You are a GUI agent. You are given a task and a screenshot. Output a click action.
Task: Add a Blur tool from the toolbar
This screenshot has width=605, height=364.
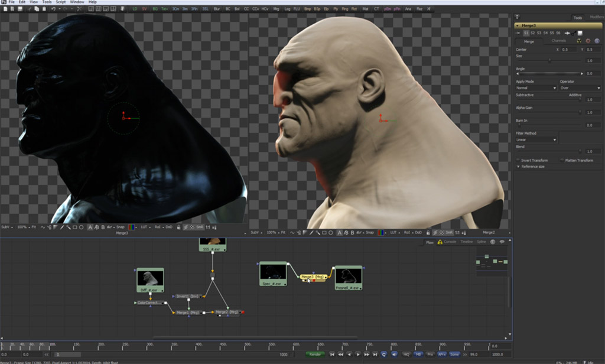pos(217,9)
